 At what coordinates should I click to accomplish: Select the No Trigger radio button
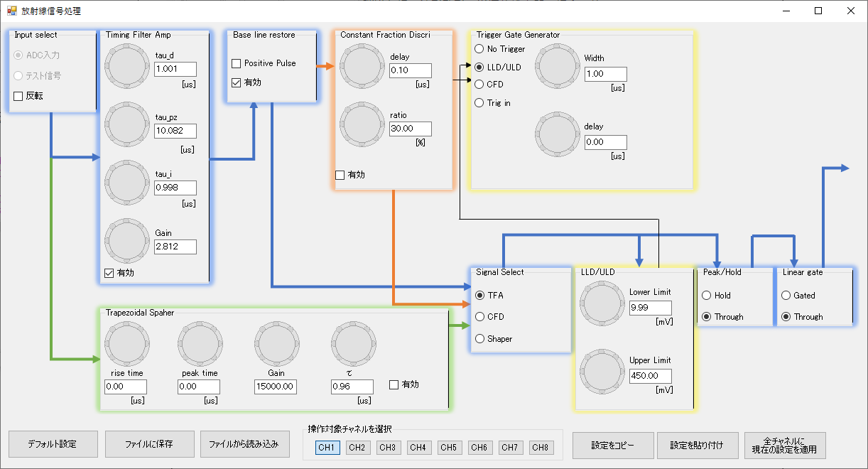[x=479, y=49]
